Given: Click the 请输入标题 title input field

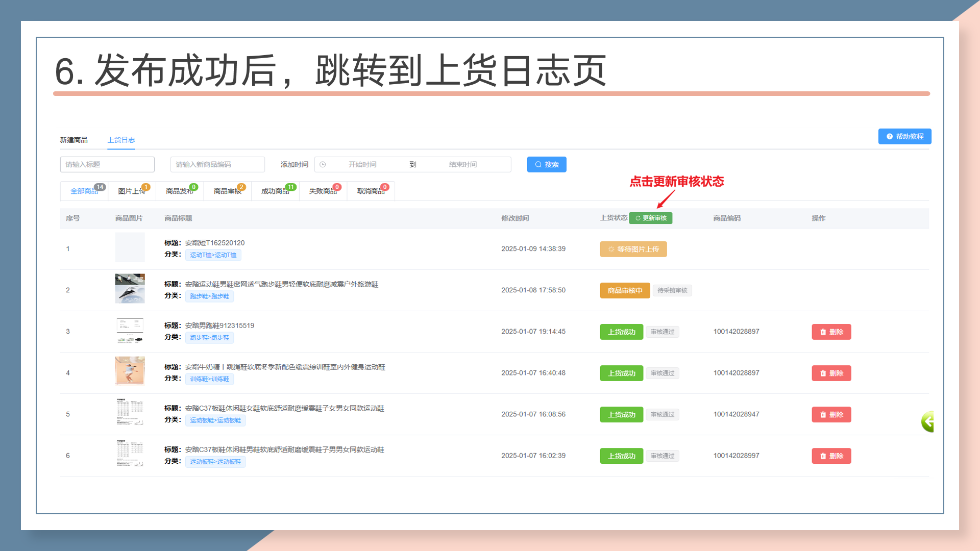Looking at the screenshot, I should (107, 164).
